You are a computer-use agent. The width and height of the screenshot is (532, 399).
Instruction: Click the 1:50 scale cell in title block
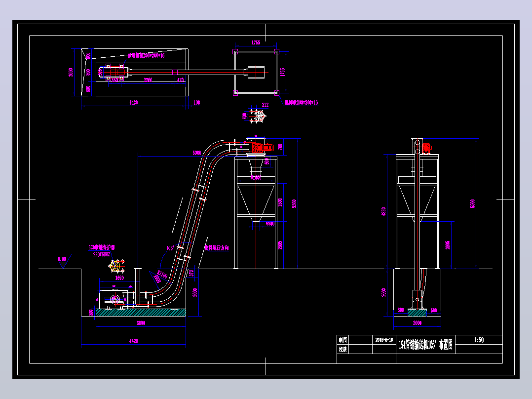click(x=479, y=340)
